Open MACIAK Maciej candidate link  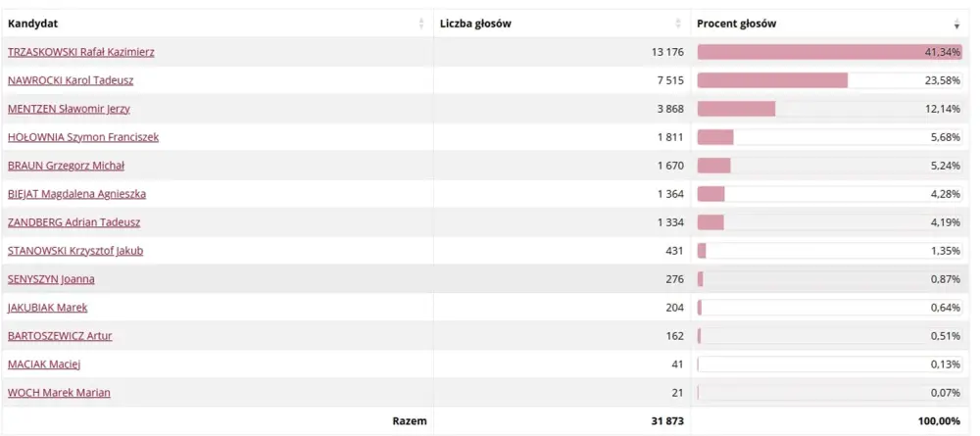[44, 364]
